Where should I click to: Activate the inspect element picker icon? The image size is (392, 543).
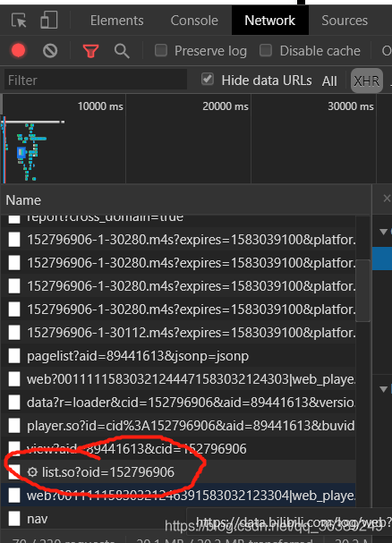coord(19,21)
